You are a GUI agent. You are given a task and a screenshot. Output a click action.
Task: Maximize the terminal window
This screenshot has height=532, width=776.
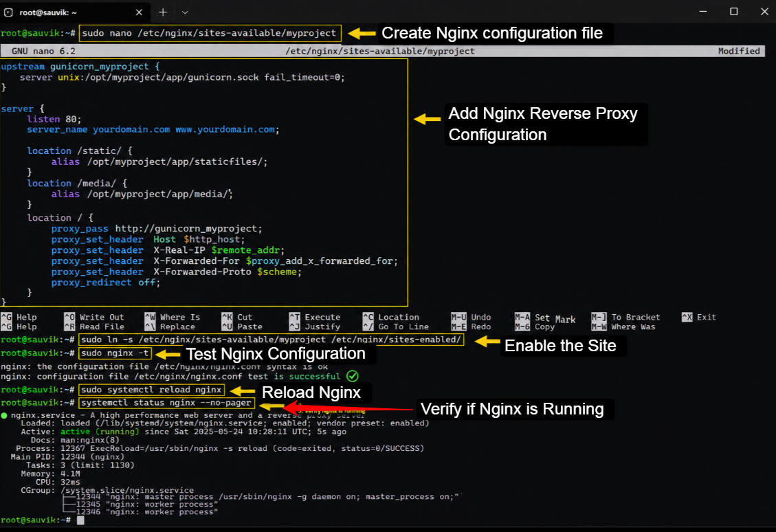pos(734,12)
